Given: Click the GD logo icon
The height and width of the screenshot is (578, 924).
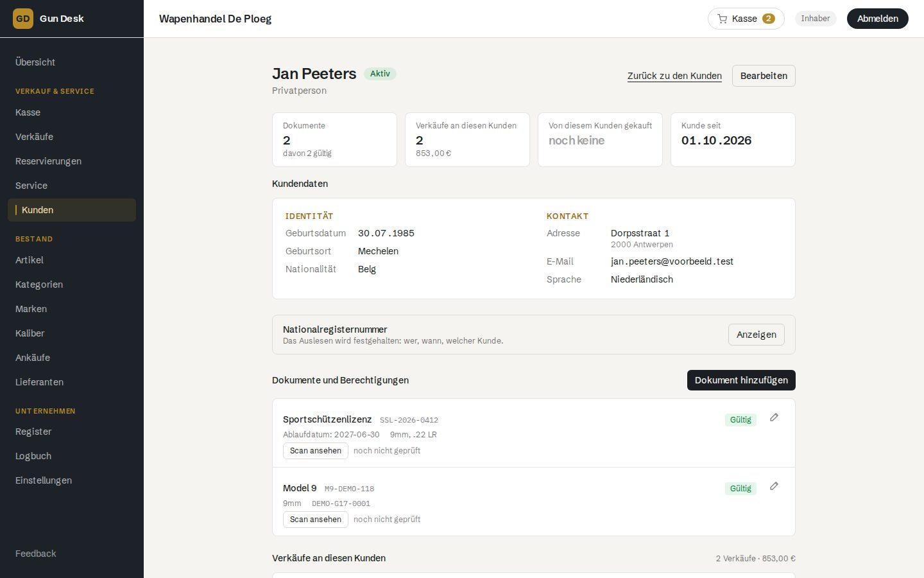Looking at the screenshot, I should (x=23, y=19).
